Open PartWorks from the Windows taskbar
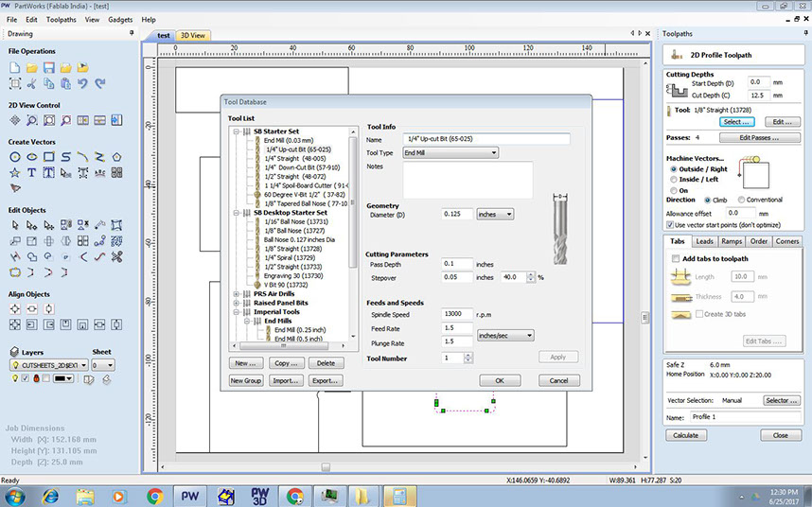Screen dimensions: 812x507 pyautogui.click(x=189, y=495)
